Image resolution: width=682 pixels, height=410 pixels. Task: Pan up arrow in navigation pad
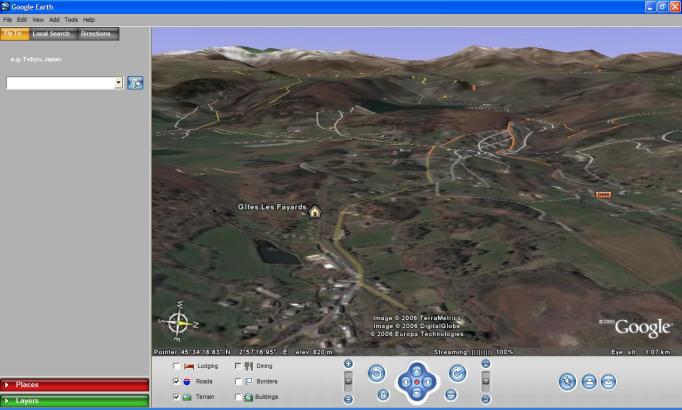[x=417, y=371]
